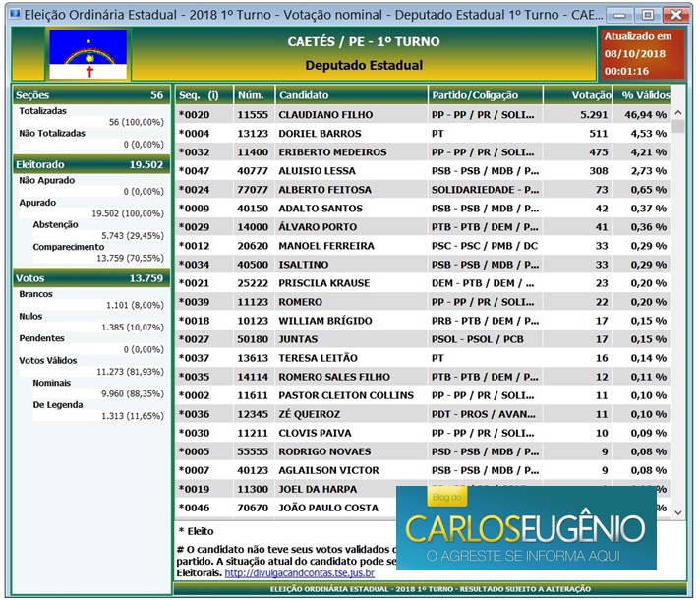Click the app icon in title bar
700x600 pixels.
(15, 14)
